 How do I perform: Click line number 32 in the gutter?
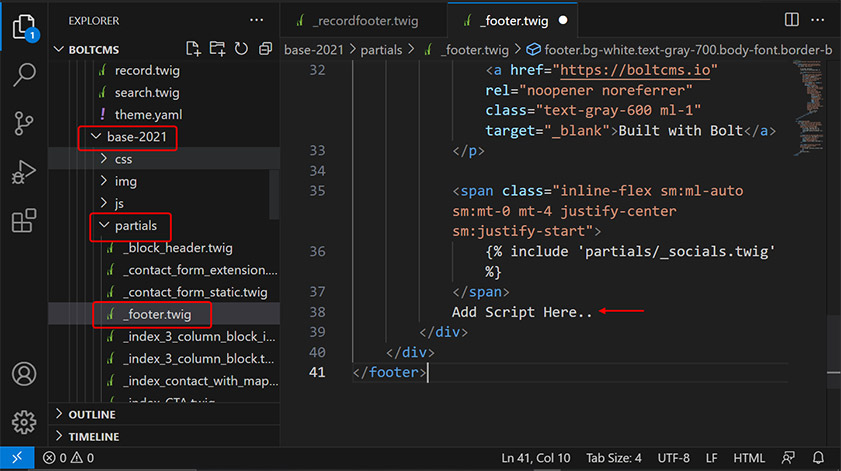317,70
